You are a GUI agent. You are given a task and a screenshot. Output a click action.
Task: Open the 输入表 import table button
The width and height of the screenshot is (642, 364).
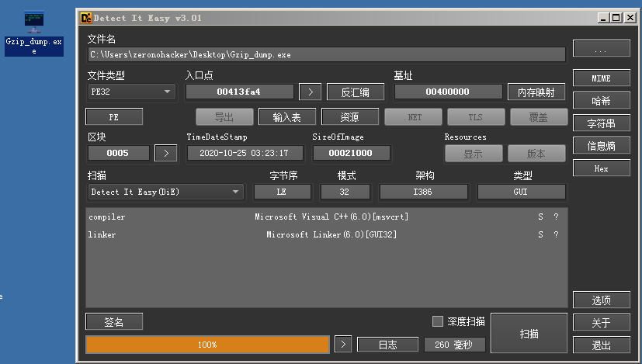click(x=287, y=116)
